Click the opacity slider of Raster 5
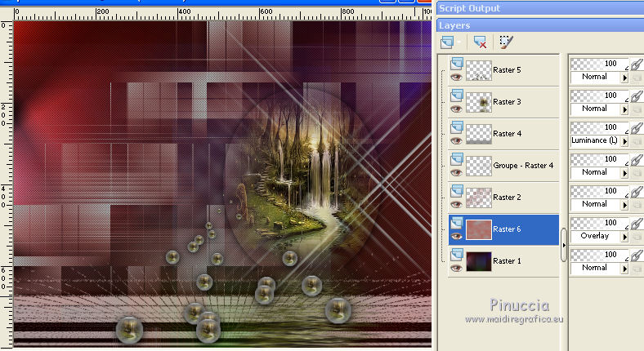The width and height of the screenshot is (644, 351). [x=600, y=64]
